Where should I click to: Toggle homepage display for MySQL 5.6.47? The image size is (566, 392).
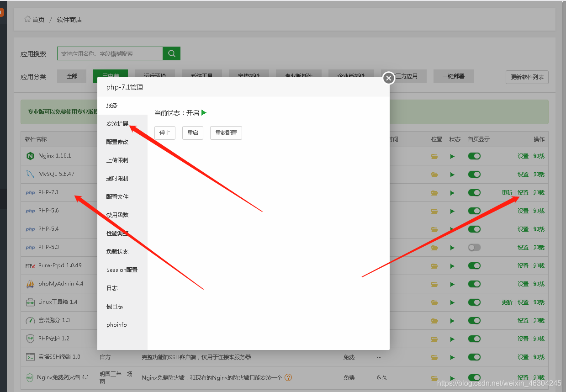click(x=474, y=175)
